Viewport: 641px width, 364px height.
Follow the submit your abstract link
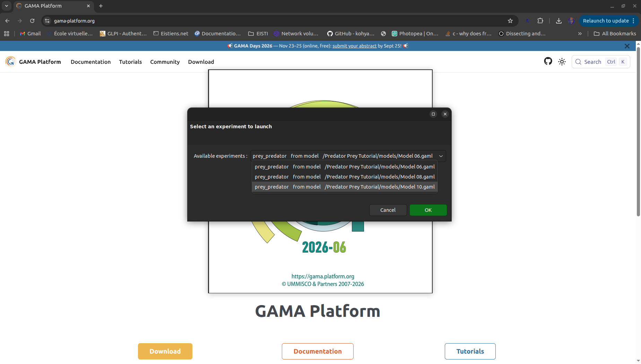pyautogui.click(x=354, y=46)
